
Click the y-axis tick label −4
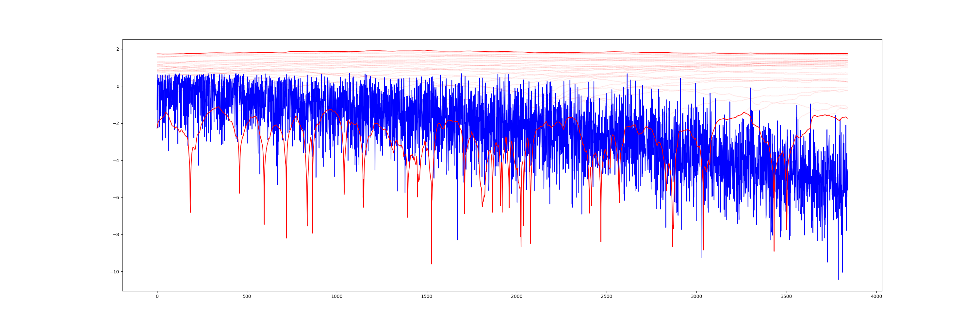(116, 161)
